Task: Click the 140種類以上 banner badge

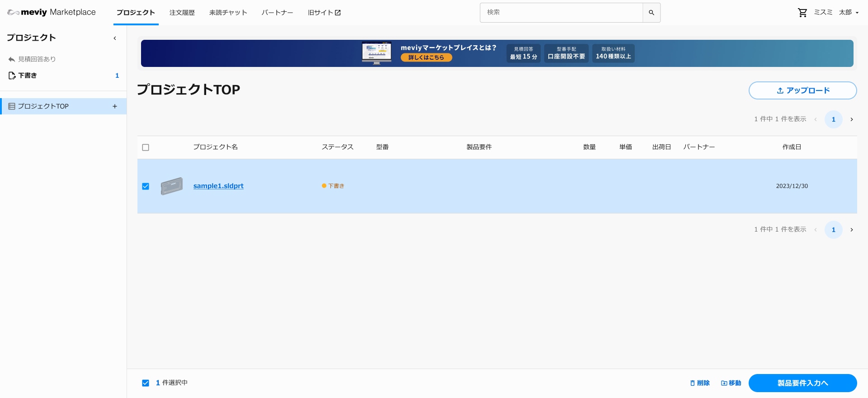Action: [613, 53]
